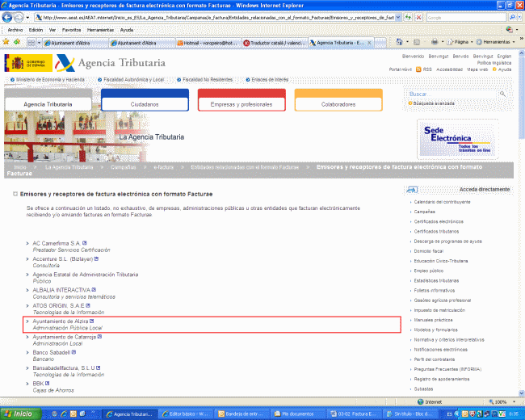Open the Edición menu
The width and height of the screenshot is (525, 420).
[x=36, y=30]
